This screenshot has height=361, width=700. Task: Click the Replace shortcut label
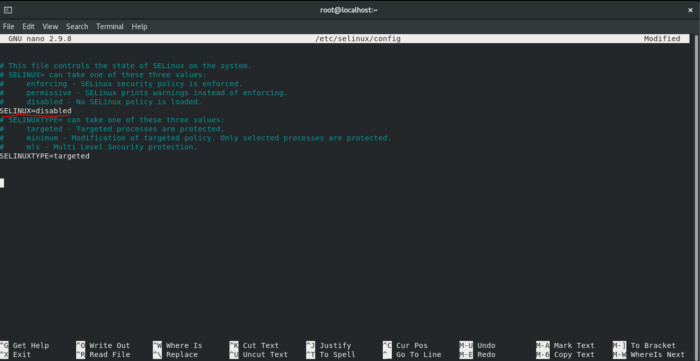click(182, 354)
